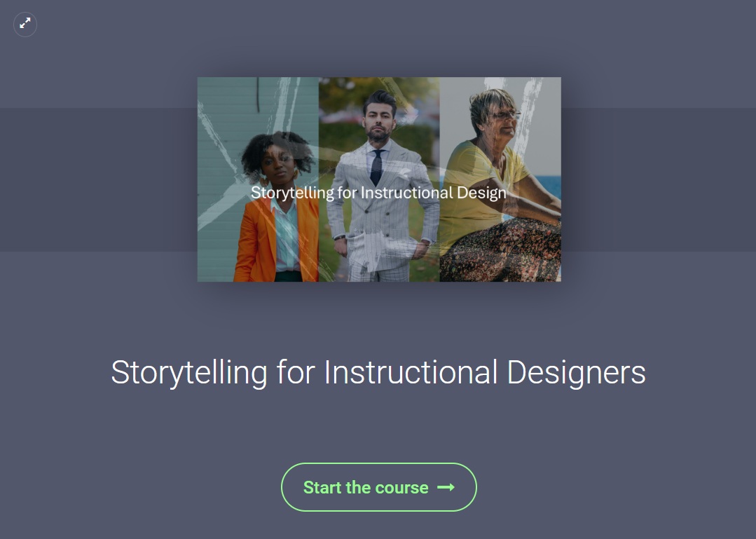This screenshot has height=539, width=756.
Task: Click the glasses on the older woman
Action: click(x=506, y=114)
